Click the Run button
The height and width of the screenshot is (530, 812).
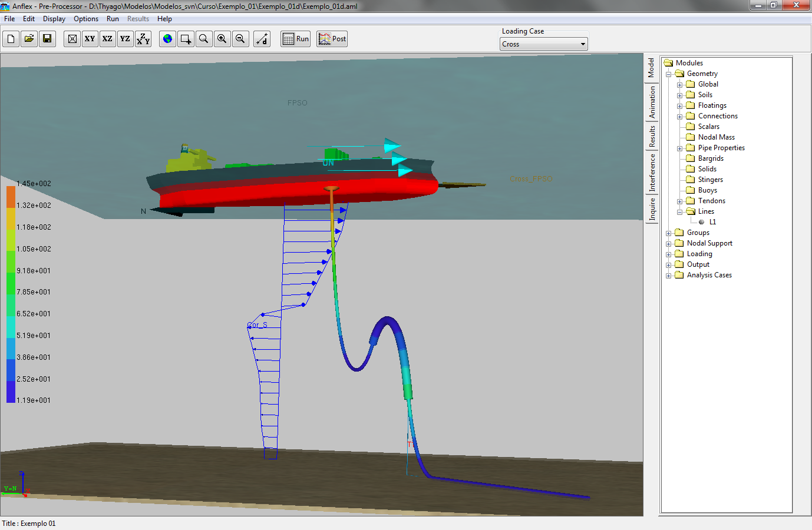point(296,39)
